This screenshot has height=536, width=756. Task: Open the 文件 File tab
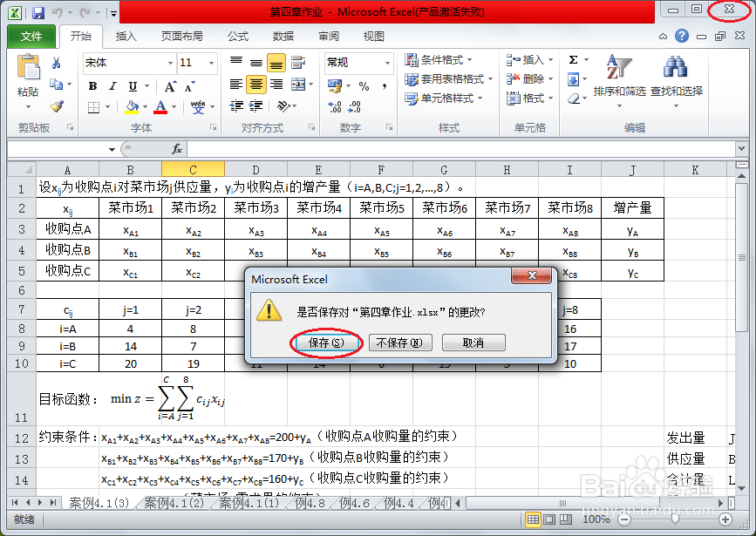pos(31,36)
